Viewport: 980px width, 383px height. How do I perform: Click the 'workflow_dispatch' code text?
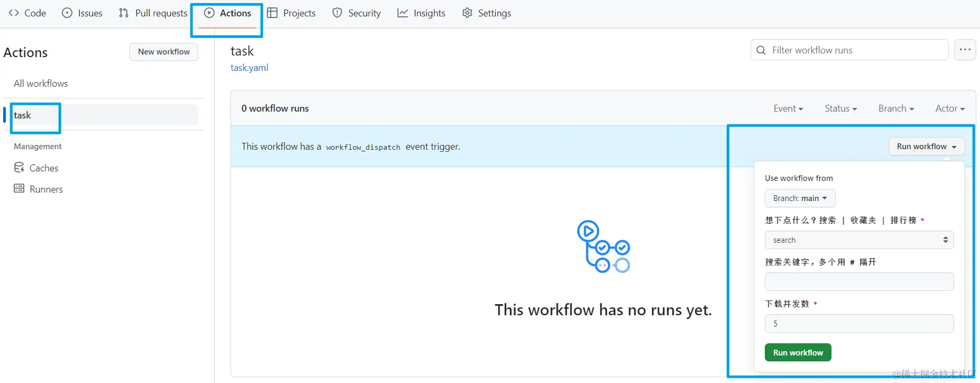coord(363,147)
